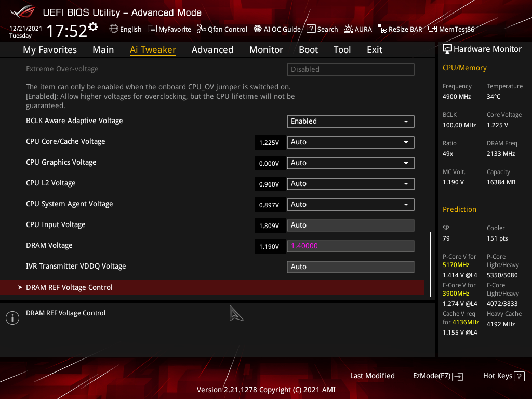The image size is (532, 399).
Task: Click the 3900MHz E-Core prediction value
Action: point(456,294)
